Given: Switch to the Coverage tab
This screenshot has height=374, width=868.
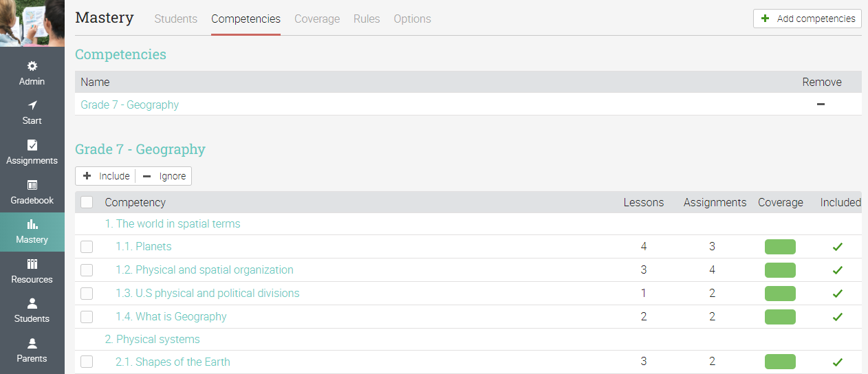Looking at the screenshot, I should pyautogui.click(x=317, y=19).
